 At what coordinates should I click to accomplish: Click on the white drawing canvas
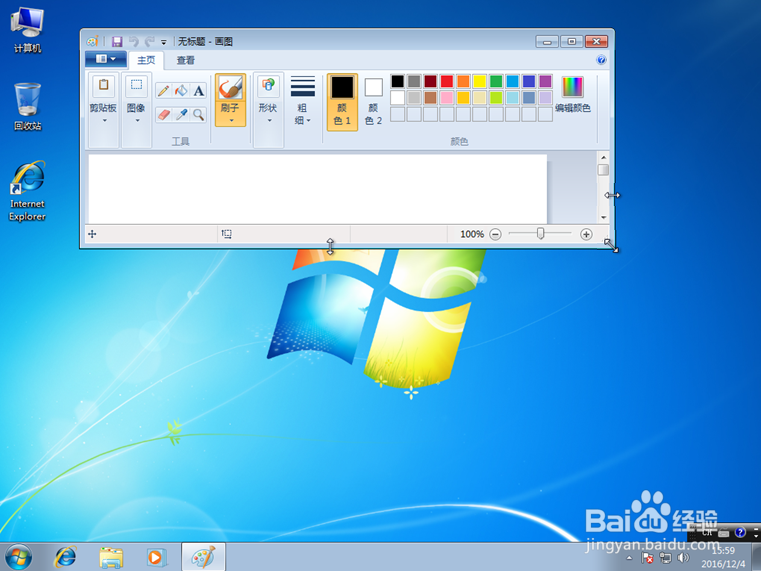click(x=317, y=189)
